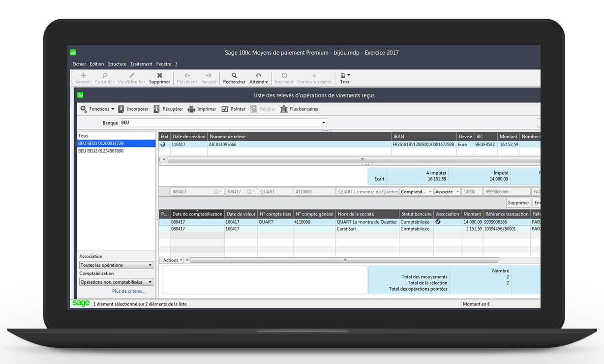Go to next record with Suivant arrow

pos(209,75)
